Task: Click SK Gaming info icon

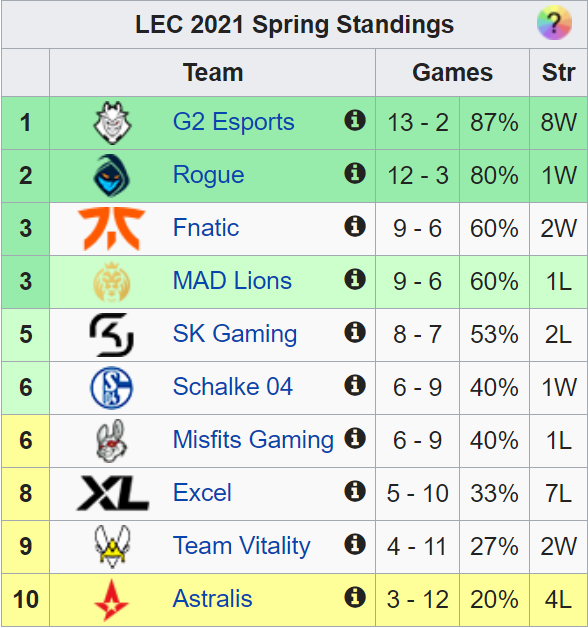Action: click(355, 332)
